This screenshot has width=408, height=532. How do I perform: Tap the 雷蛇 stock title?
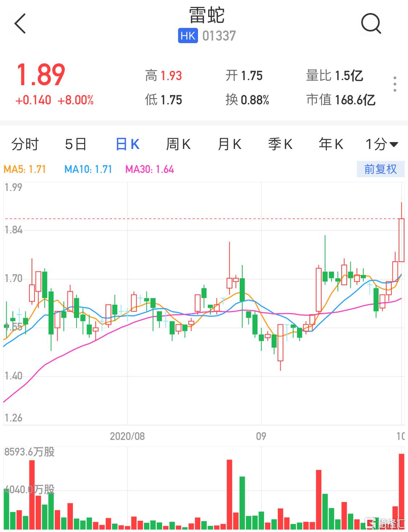click(207, 16)
